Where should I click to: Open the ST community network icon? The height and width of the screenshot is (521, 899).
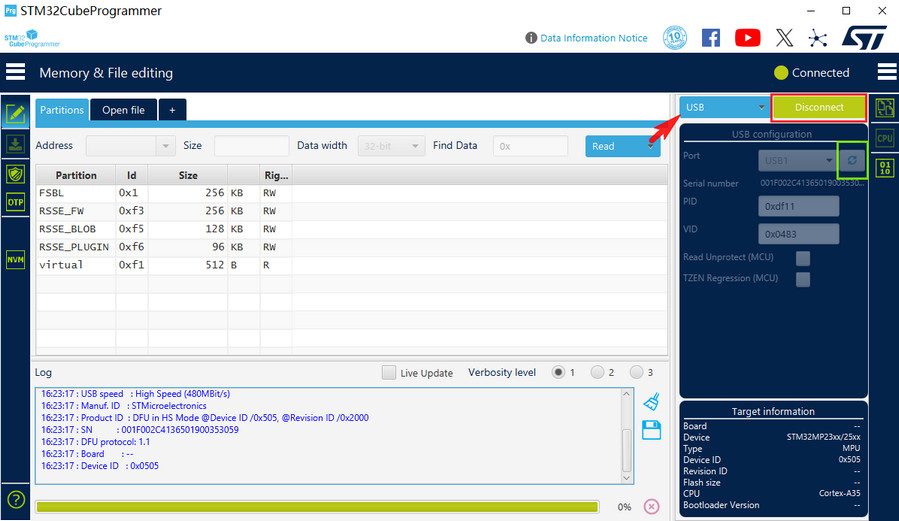[x=818, y=38]
